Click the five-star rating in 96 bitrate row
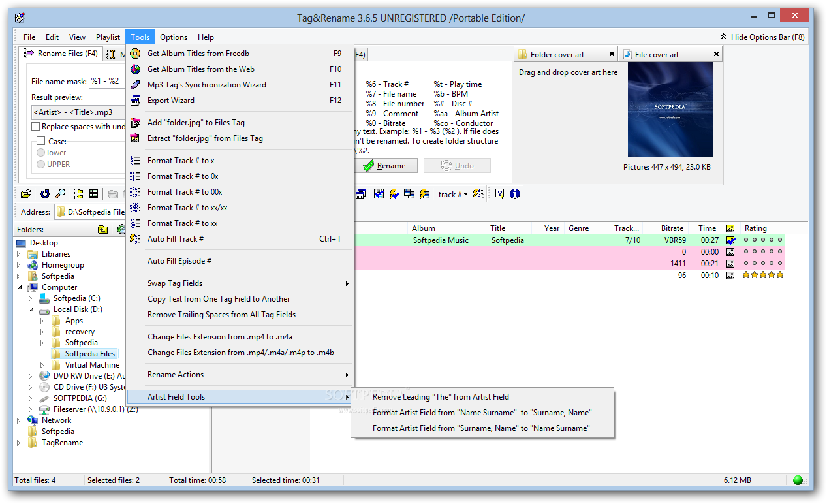 [763, 276]
